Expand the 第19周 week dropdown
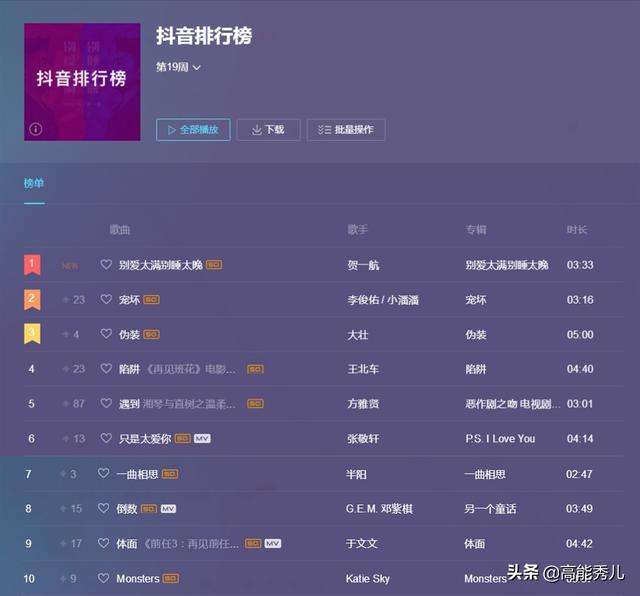640x596 pixels. click(178, 67)
